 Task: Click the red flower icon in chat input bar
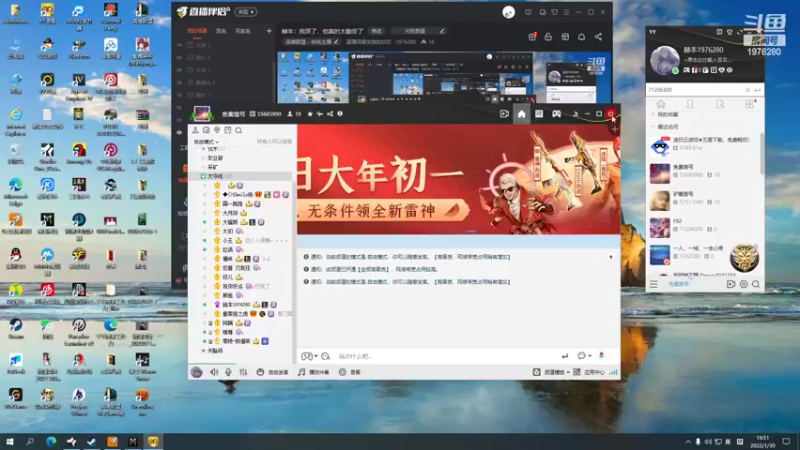point(602,356)
